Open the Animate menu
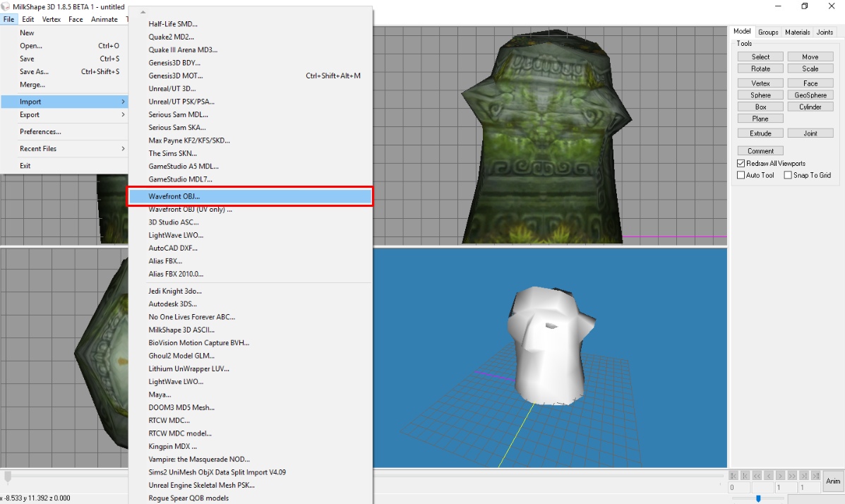Image resolution: width=845 pixels, height=504 pixels. click(x=104, y=19)
